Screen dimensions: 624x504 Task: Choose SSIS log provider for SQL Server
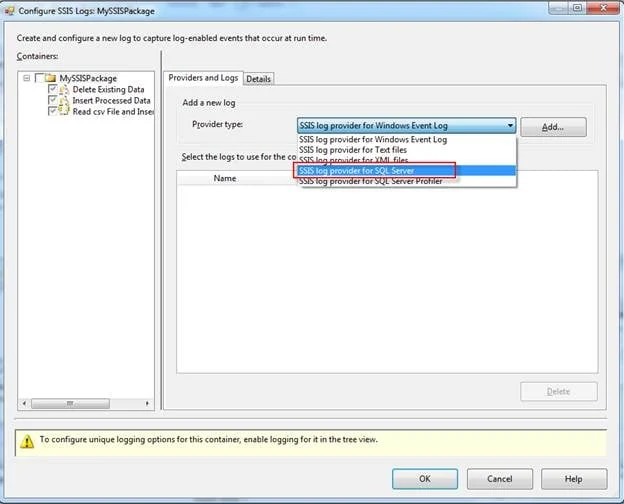coord(407,170)
